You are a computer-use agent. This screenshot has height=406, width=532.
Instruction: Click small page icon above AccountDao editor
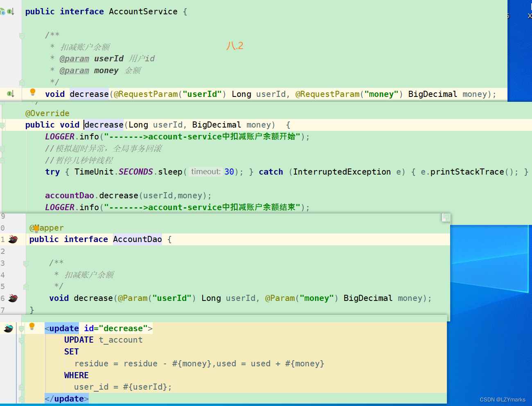tap(446, 217)
